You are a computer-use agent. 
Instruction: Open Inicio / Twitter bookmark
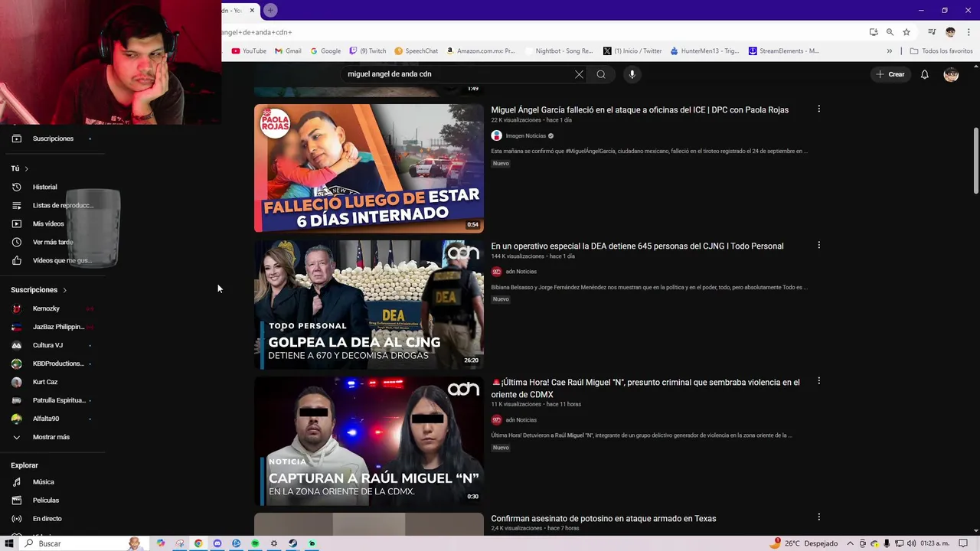click(632, 51)
